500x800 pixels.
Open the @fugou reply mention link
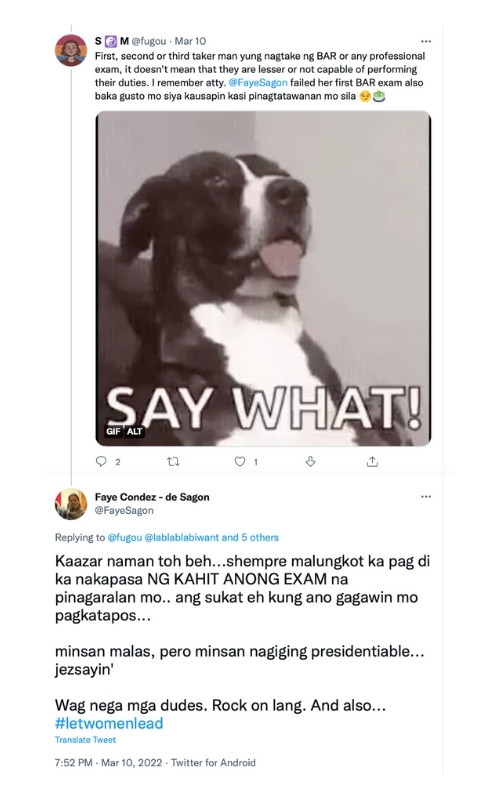coord(125,537)
